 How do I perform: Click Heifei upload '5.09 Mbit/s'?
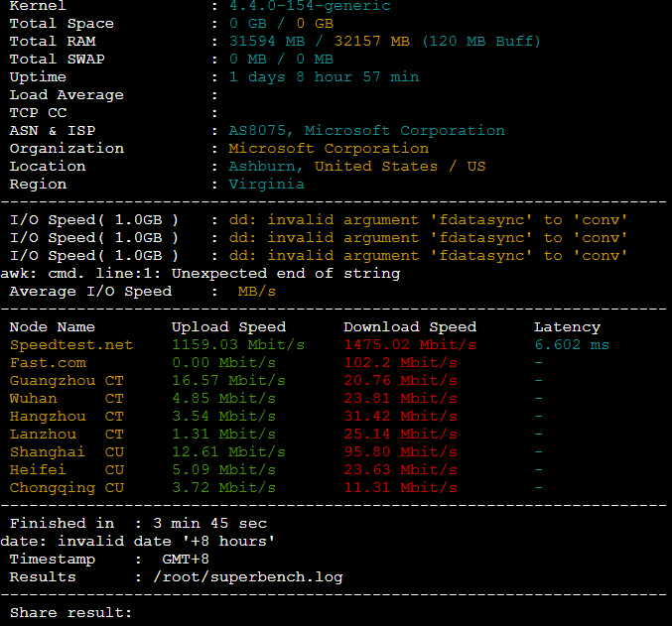pos(223,470)
